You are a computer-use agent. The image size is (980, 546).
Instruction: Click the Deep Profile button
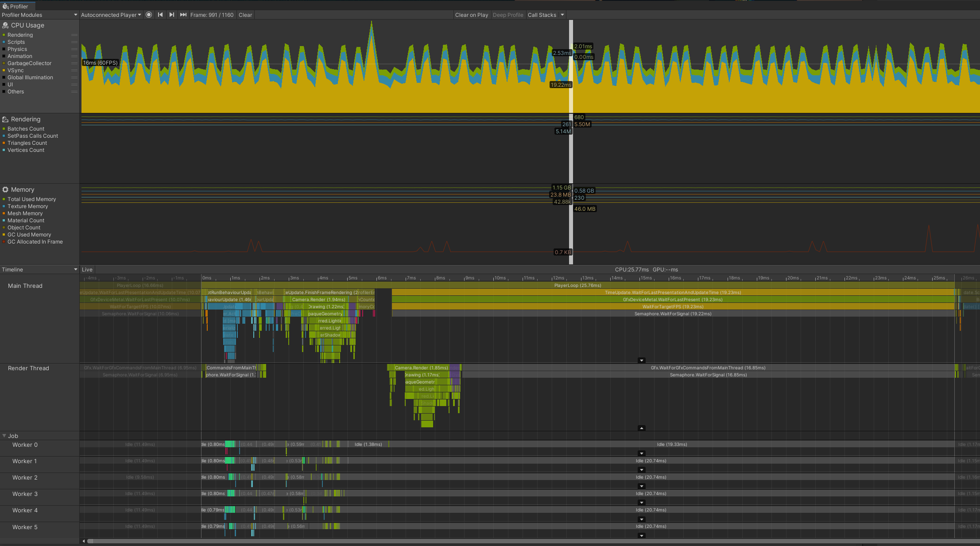point(508,15)
